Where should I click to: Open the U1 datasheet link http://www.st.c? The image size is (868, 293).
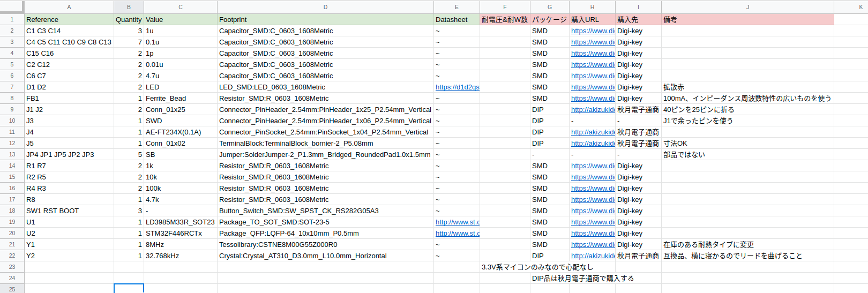(x=458, y=222)
